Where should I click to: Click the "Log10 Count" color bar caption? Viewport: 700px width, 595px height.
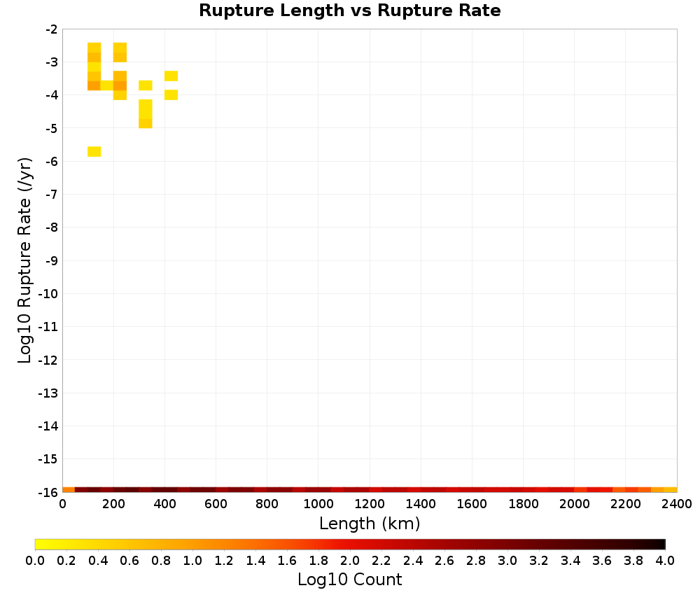pos(349,580)
